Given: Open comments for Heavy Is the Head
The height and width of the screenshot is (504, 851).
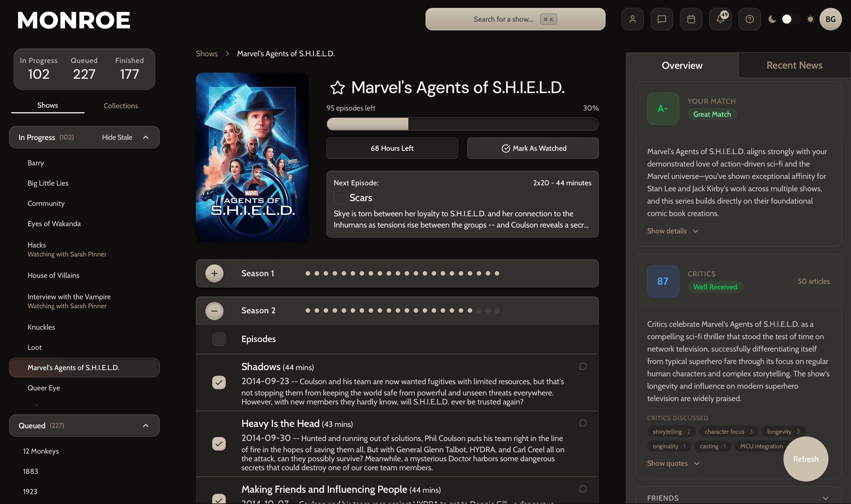Looking at the screenshot, I should 583,423.
